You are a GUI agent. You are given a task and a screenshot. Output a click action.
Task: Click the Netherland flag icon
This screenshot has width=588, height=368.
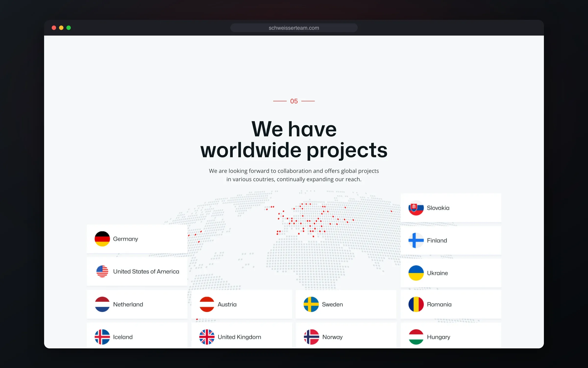pos(102,304)
